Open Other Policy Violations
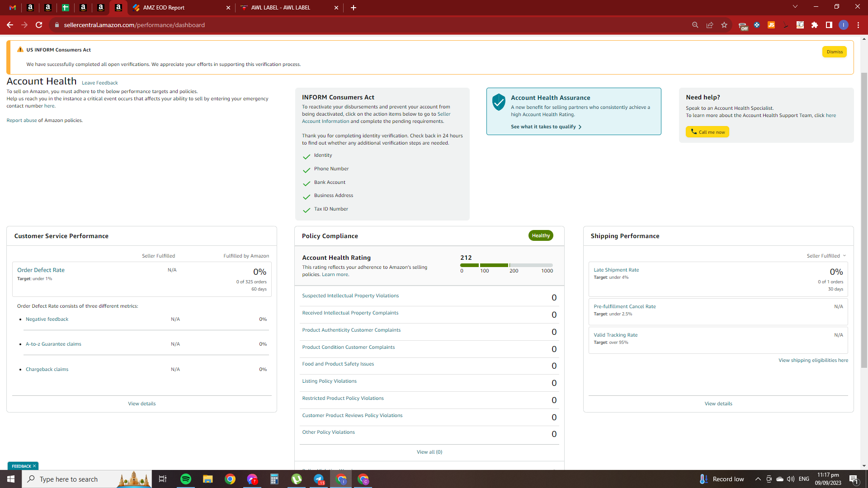Image resolution: width=868 pixels, height=488 pixels. click(329, 432)
